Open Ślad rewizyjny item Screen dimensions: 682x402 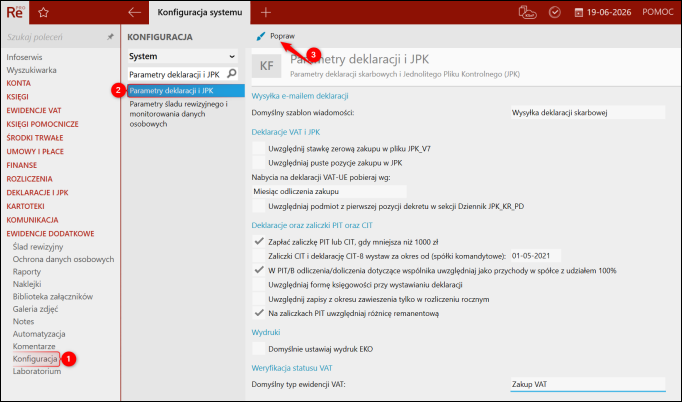click(38, 247)
